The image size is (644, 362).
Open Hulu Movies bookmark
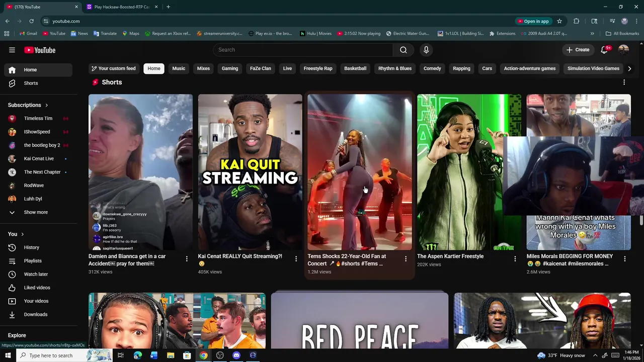click(315, 33)
